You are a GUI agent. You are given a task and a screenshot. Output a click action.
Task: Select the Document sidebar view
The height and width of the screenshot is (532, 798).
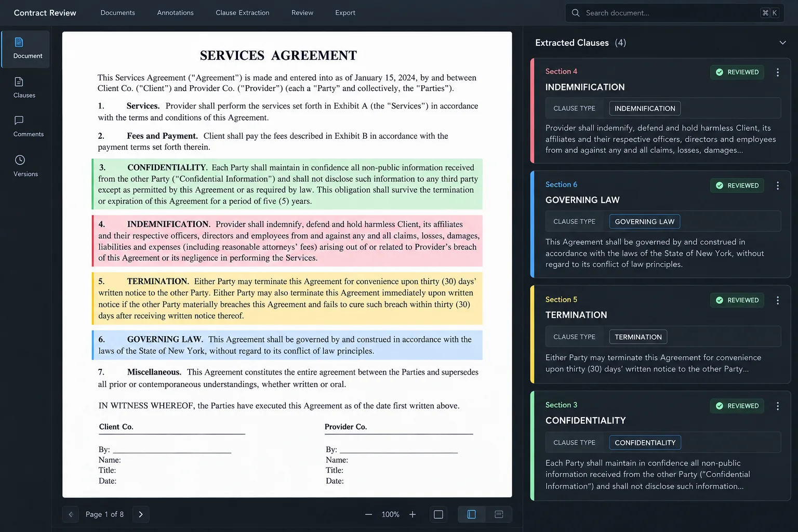(x=28, y=49)
